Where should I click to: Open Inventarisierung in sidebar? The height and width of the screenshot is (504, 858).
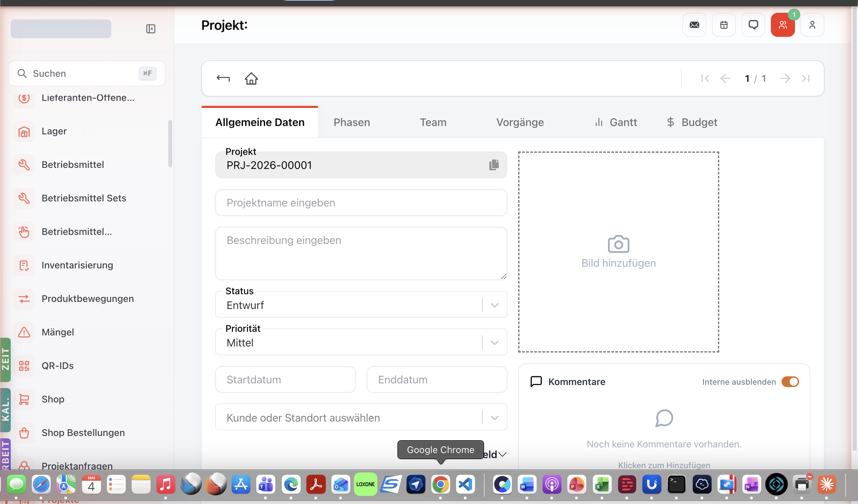click(87, 265)
